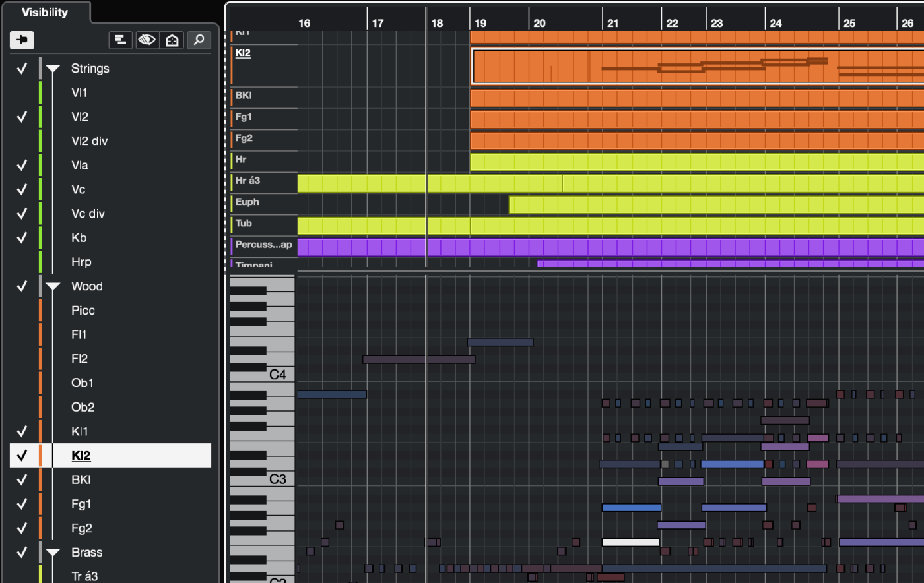Select the bright blue note at bar 23

coord(732,464)
